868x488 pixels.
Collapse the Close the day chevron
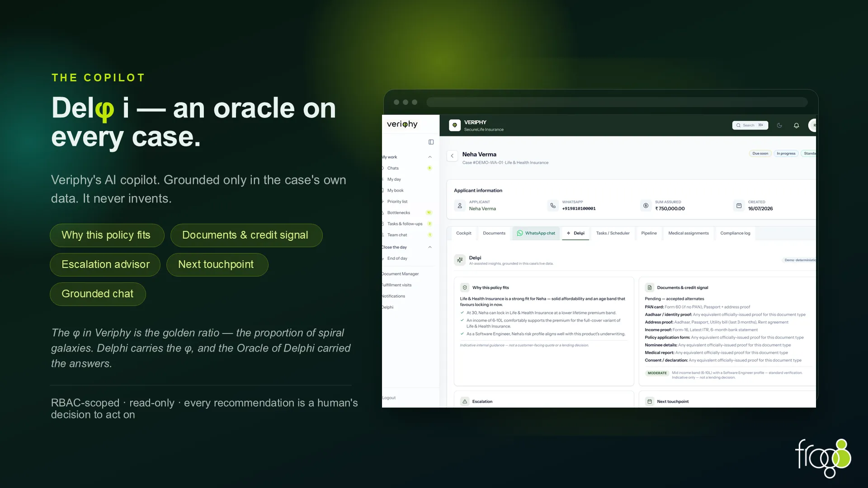click(x=430, y=247)
